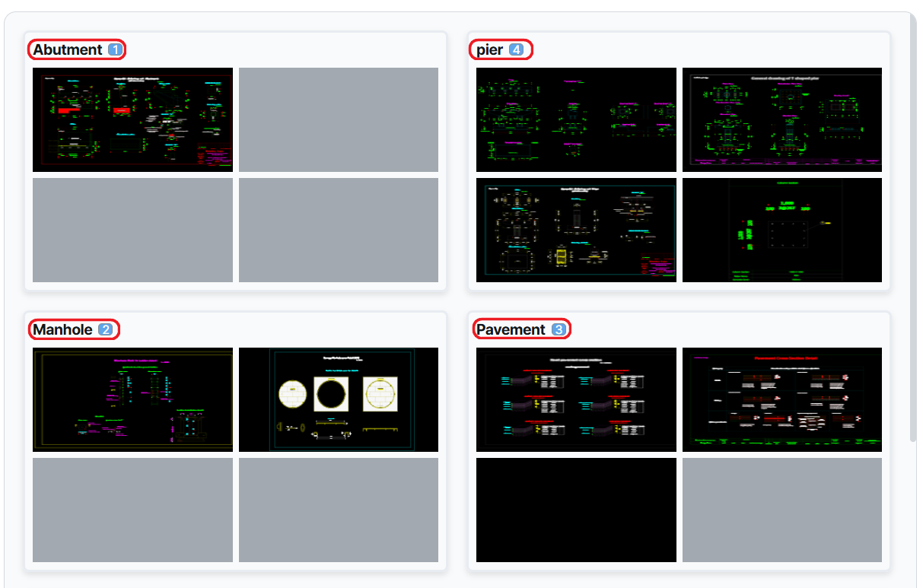
Task: Click the gray placeholder tile beside the Abutment drawing
Action: tap(338, 119)
